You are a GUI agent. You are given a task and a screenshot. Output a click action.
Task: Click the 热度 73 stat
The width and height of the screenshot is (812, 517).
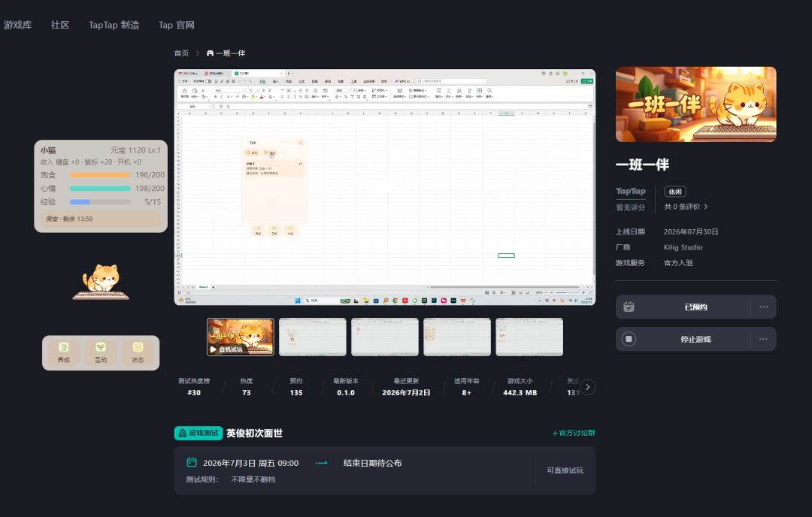coord(247,386)
